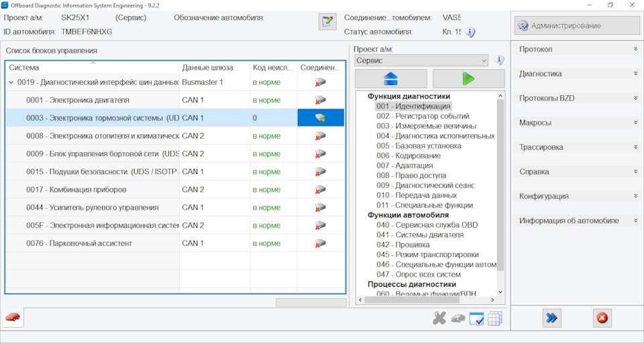Click connection icon for 0008 climate row
This screenshot has height=343, width=644.
coord(321,136)
